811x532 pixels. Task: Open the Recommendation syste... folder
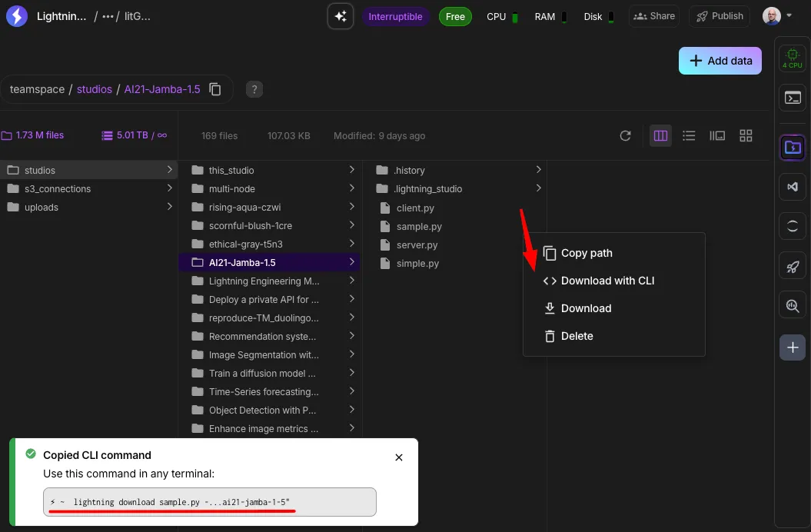pyautogui.click(x=270, y=337)
